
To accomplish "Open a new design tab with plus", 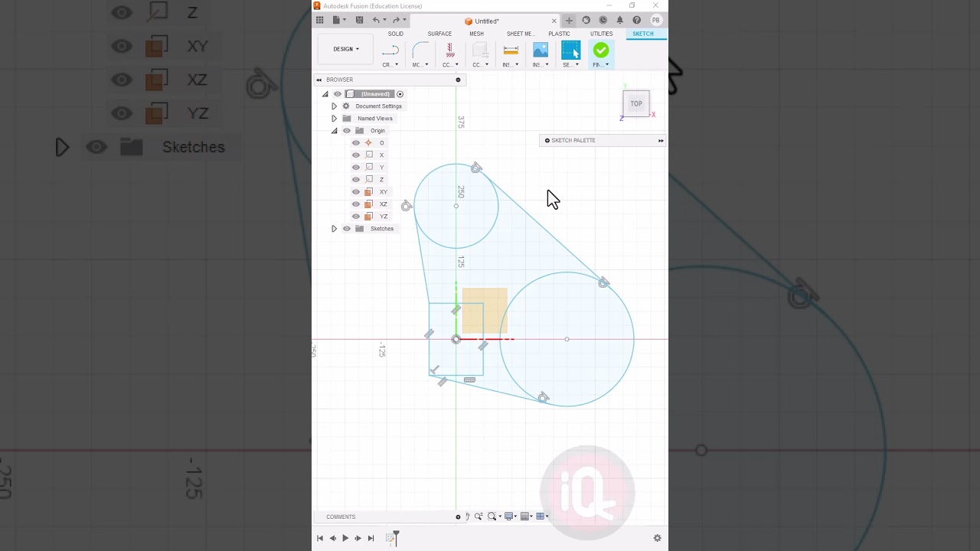I will click(x=569, y=21).
